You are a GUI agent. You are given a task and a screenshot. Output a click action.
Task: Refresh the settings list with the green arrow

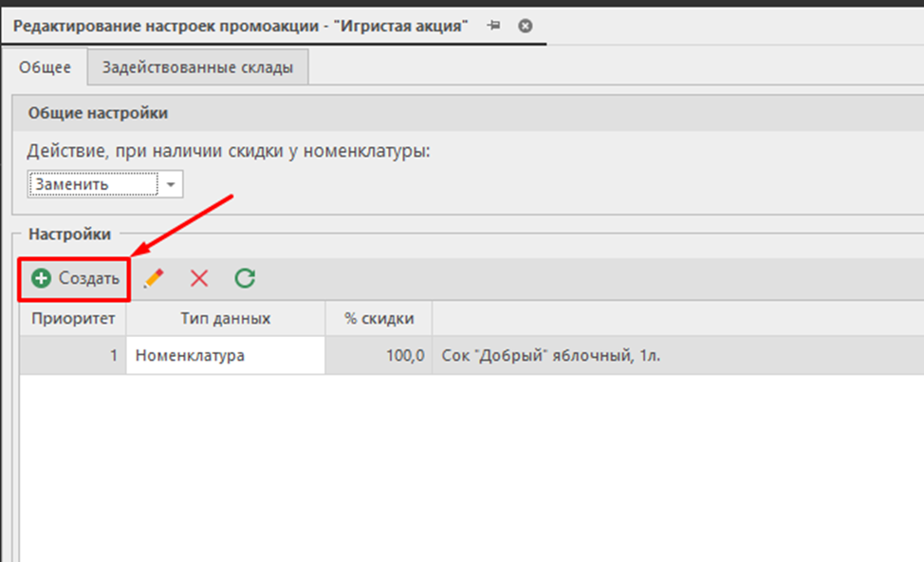[x=245, y=278]
